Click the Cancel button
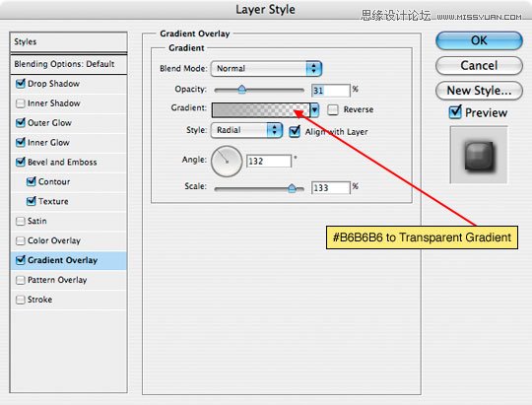The width and height of the screenshot is (532, 405). 479,65
